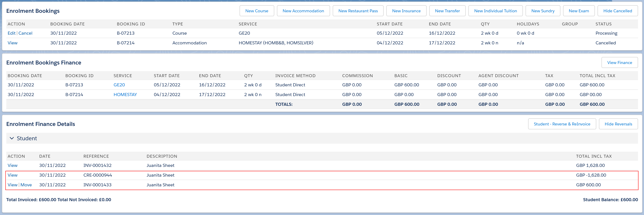Add a New Transfer booking
Image resolution: width=644 pixels, height=215 pixels.
tap(447, 11)
